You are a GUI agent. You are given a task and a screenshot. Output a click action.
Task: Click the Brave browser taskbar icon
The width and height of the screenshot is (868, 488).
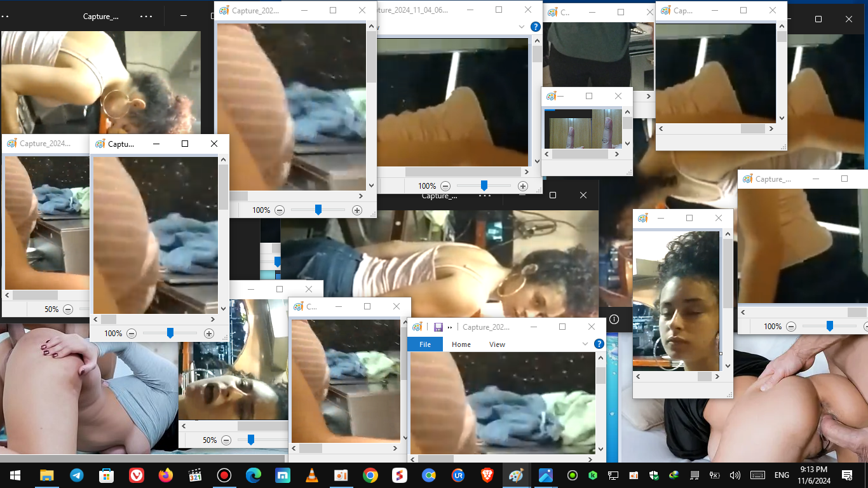tap(487, 475)
